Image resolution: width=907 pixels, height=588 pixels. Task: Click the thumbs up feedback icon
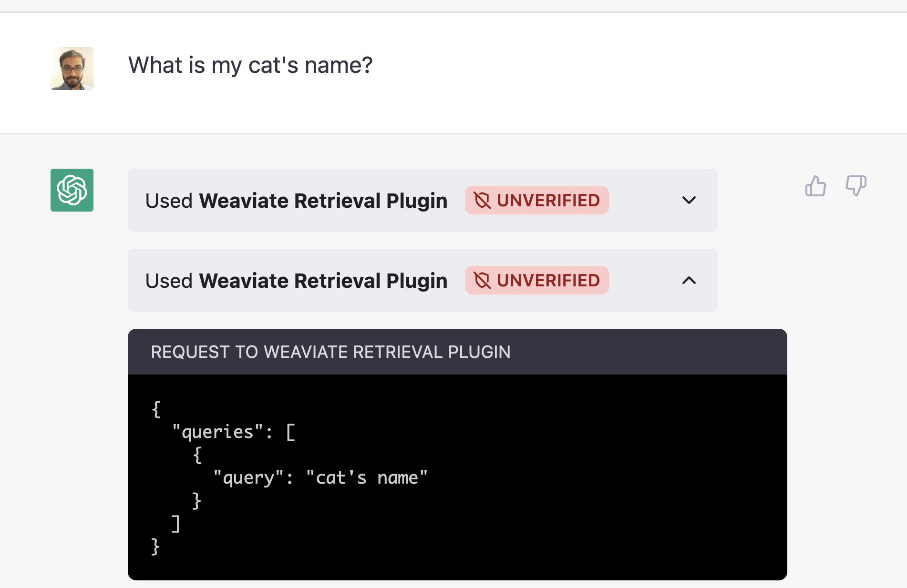tap(815, 186)
